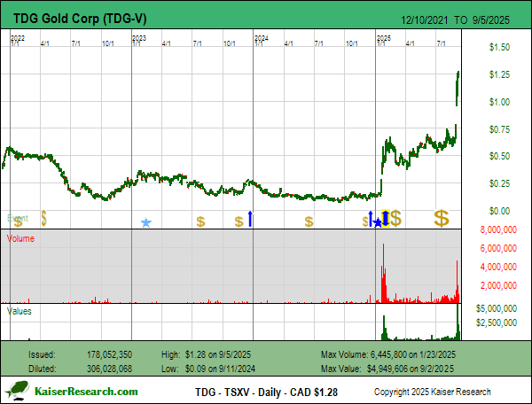
Task: Click the dollar event marker at April 2022
Action: (x=43, y=218)
